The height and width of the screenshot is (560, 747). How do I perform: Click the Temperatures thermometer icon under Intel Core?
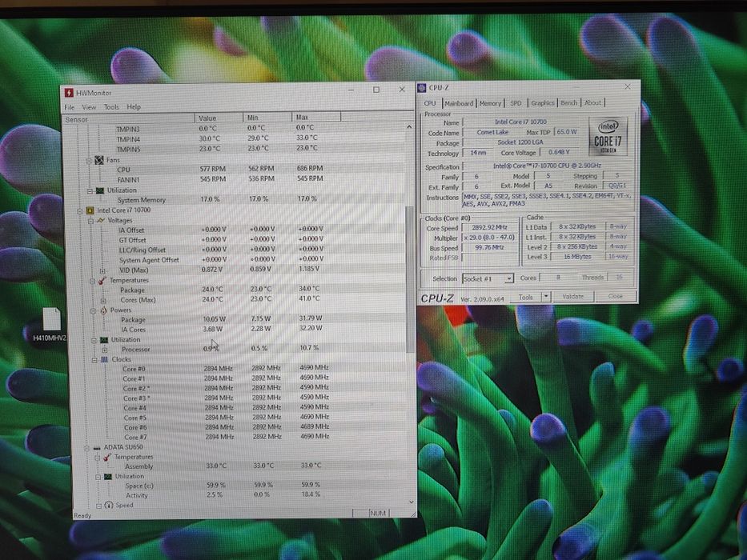102,281
